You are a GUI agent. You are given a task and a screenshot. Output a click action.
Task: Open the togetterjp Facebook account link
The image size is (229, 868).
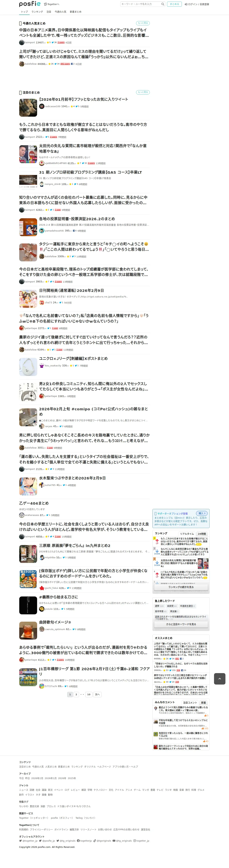84,841
